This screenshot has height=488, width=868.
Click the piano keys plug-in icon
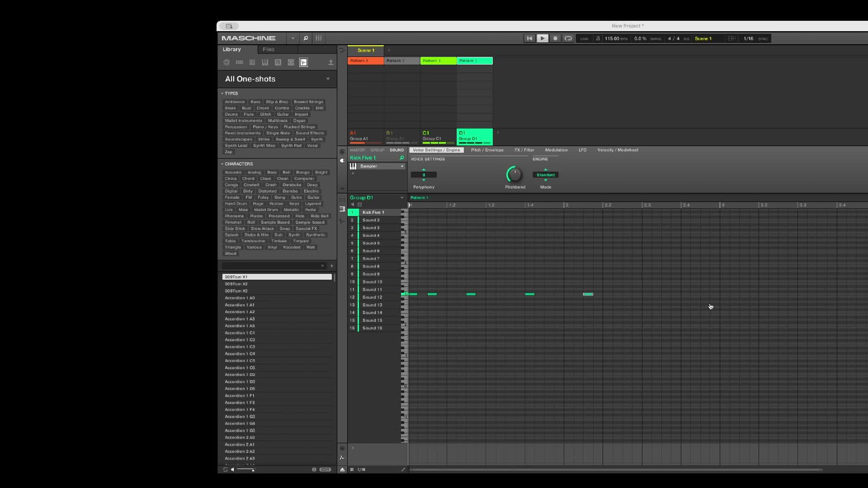coord(353,166)
